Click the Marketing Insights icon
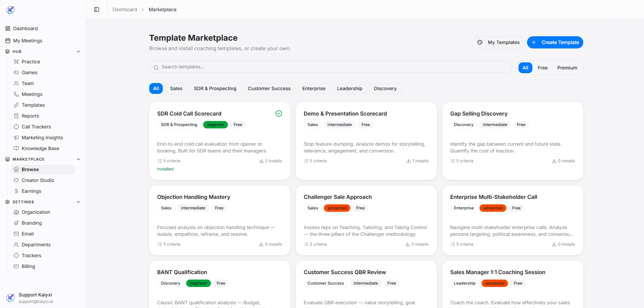This screenshot has width=644, height=308. [x=16, y=137]
